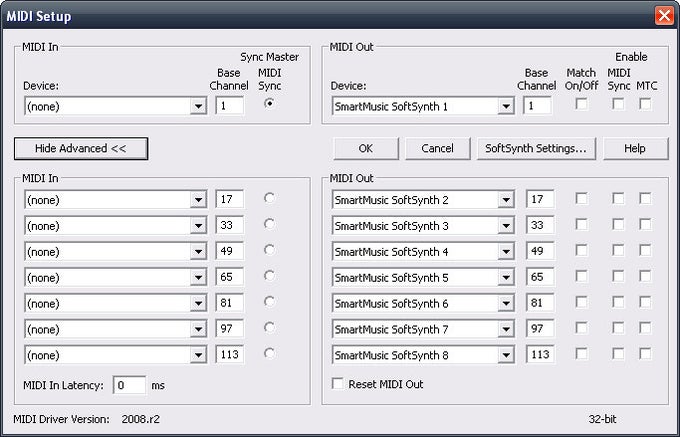This screenshot has height=437, width=680.
Task: Select MIDI Sync radio for channel 33 input
Action: pyautogui.click(x=269, y=224)
